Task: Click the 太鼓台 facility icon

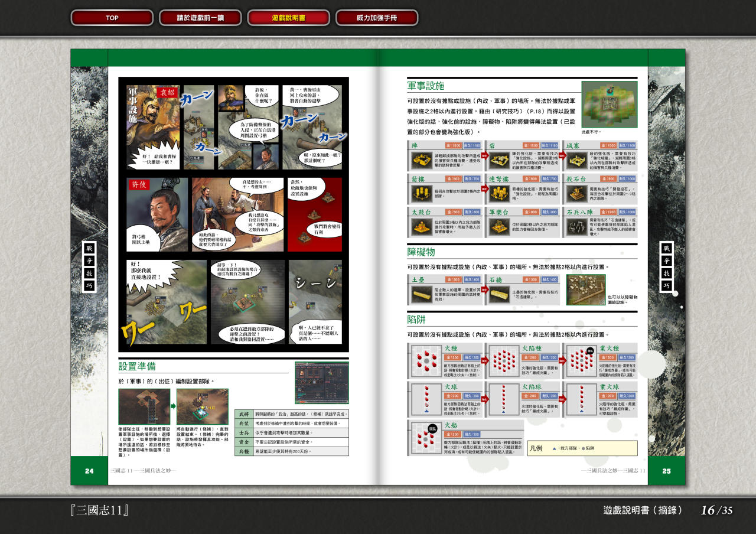Action: click(422, 226)
